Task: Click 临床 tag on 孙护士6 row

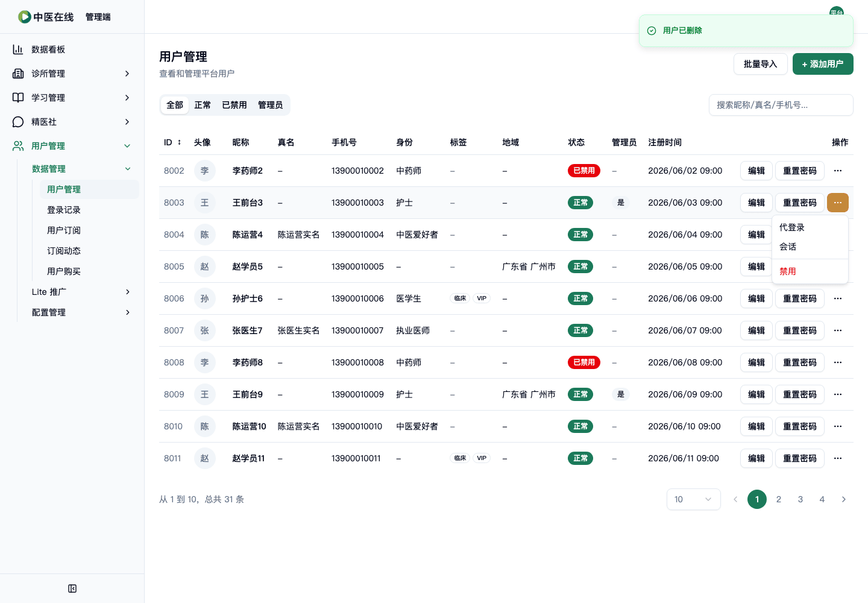Action: [461, 298]
